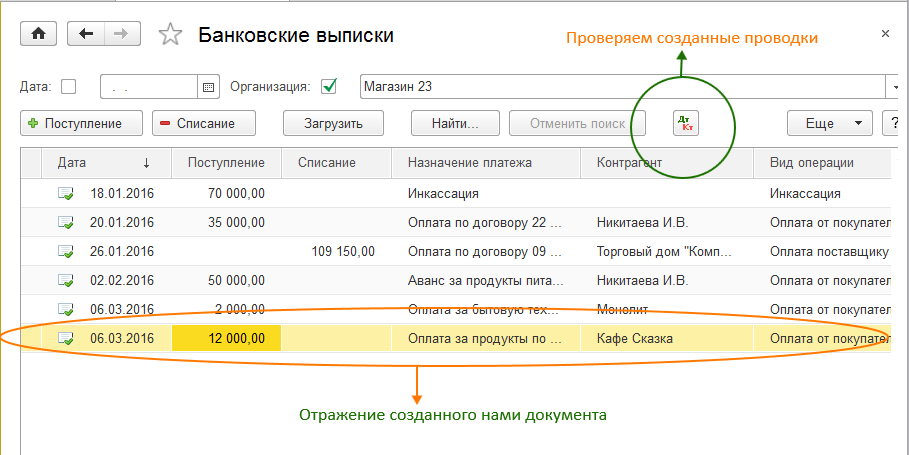This screenshot has height=455, width=909.
Task: Click document icon in 26.01.2016 row
Action: point(66,252)
